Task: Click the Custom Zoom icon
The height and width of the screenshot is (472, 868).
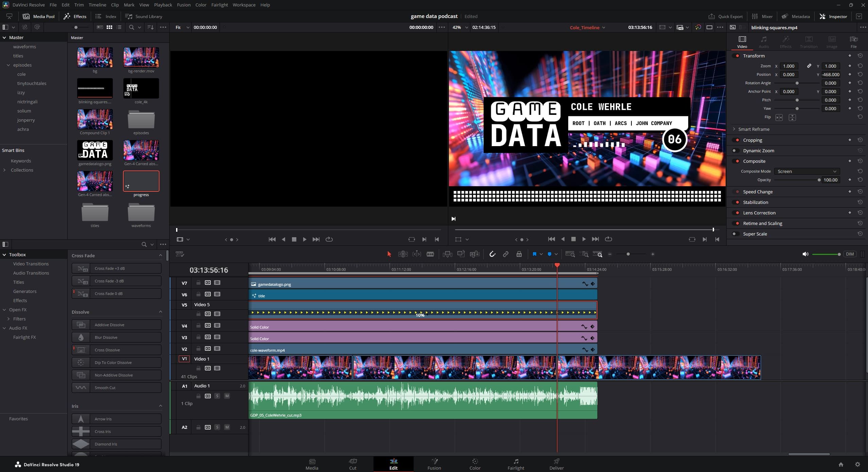Action: tap(597, 254)
